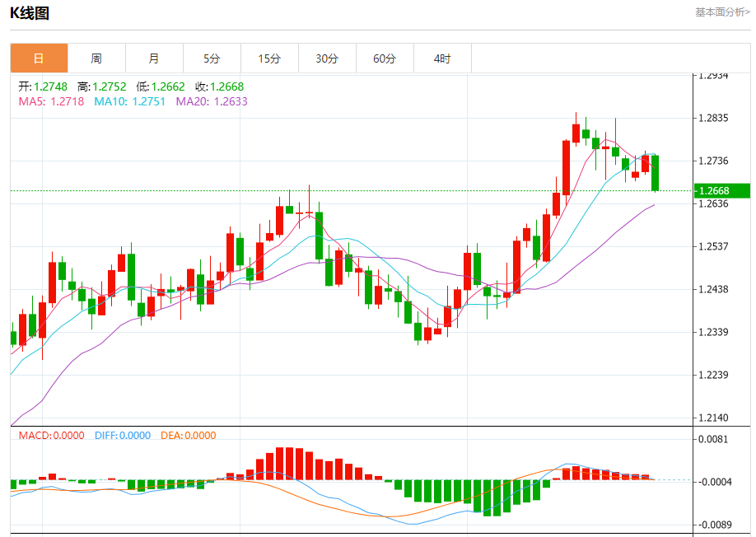
Task: Open the 30分 interval tab
Action: 327,58
